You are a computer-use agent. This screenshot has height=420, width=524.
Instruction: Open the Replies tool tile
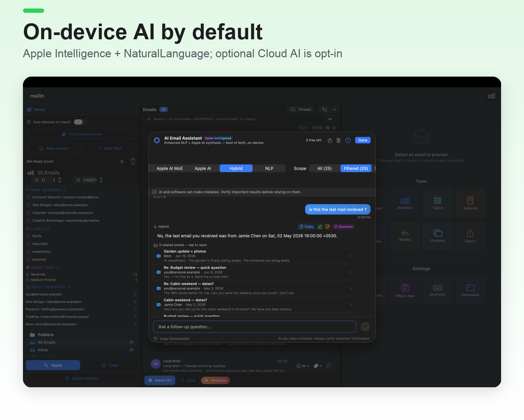pyautogui.click(x=405, y=236)
